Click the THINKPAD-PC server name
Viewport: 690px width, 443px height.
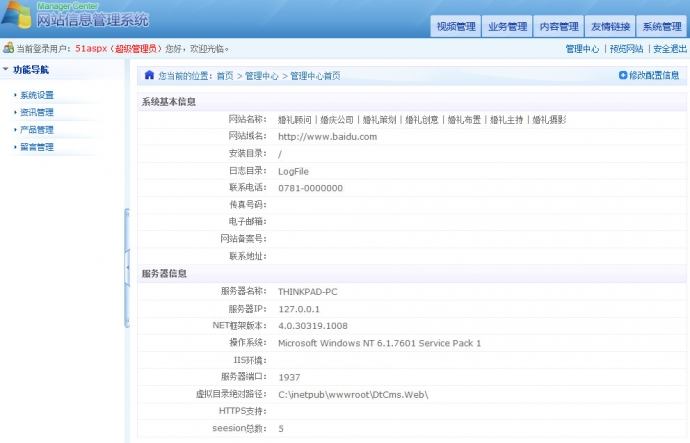[308, 292]
